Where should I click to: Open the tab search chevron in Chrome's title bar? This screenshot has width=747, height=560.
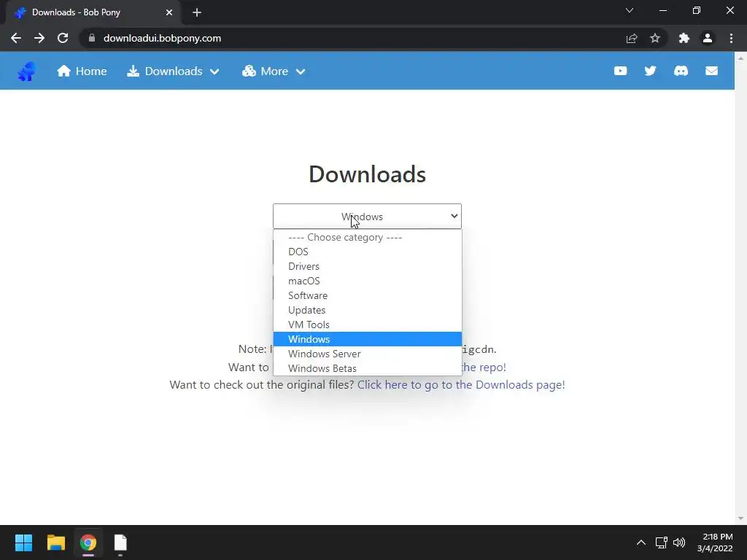point(630,10)
